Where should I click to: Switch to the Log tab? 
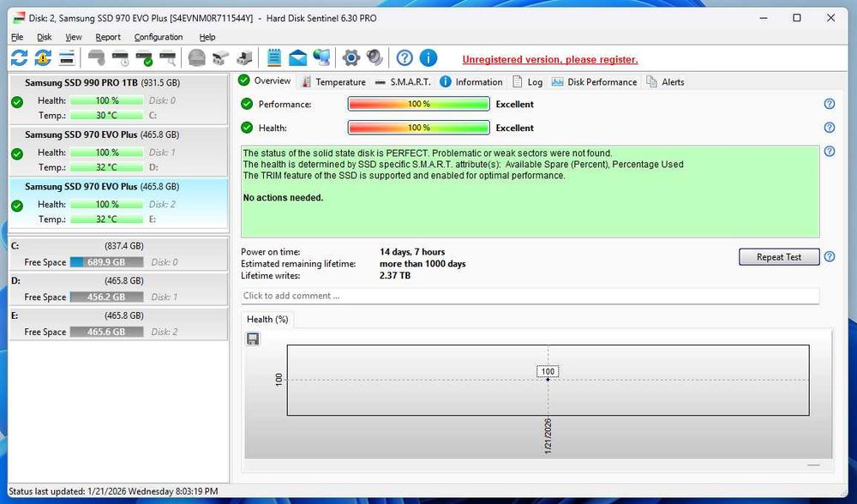(527, 82)
